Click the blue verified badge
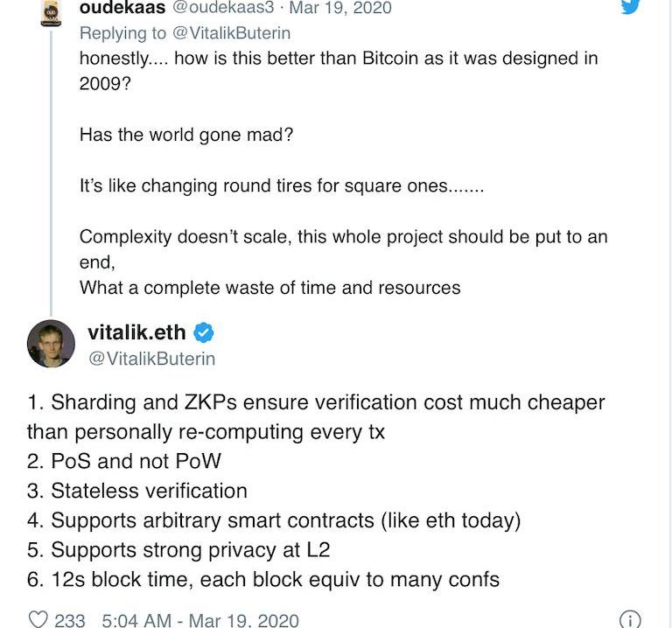This screenshot has width=672, height=628. point(204,333)
